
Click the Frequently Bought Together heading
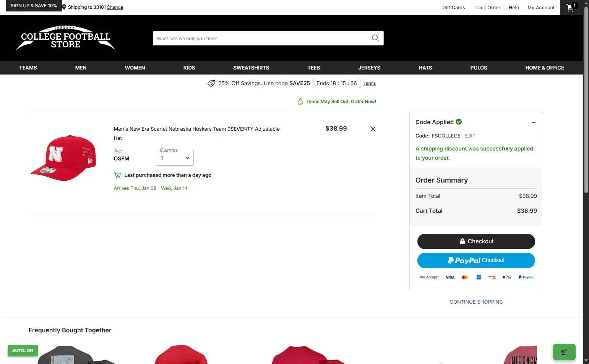pyautogui.click(x=70, y=330)
